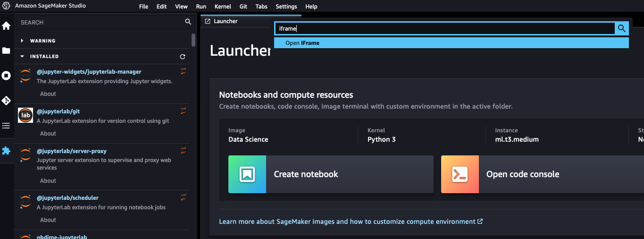Refresh the installed extensions list
This screenshot has height=239, width=644.
[183, 57]
